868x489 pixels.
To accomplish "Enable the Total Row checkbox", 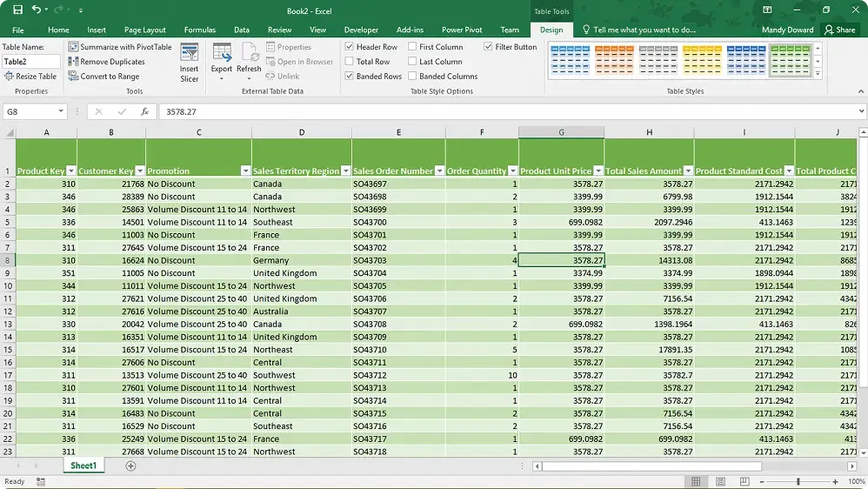I will tap(350, 62).
